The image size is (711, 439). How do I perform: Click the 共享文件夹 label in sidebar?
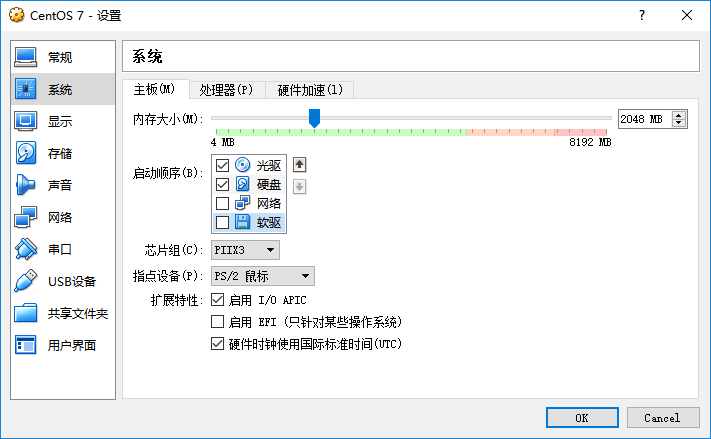(x=78, y=313)
